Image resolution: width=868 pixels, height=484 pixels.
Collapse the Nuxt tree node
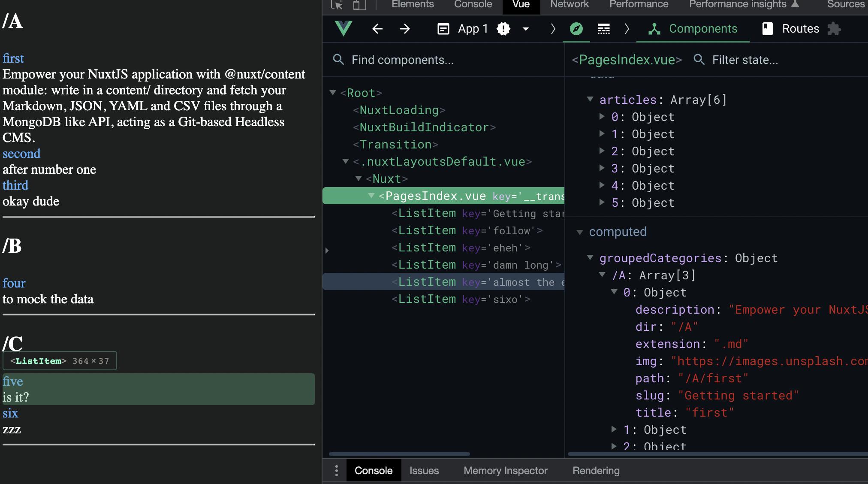[359, 178]
